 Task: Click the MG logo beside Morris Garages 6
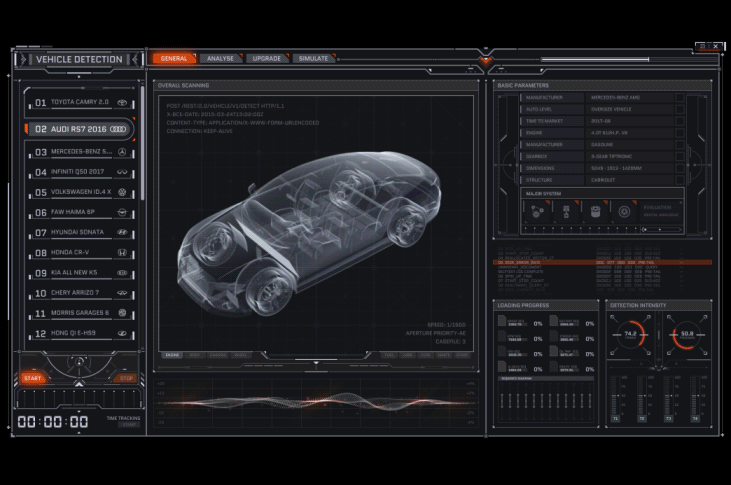(122, 313)
